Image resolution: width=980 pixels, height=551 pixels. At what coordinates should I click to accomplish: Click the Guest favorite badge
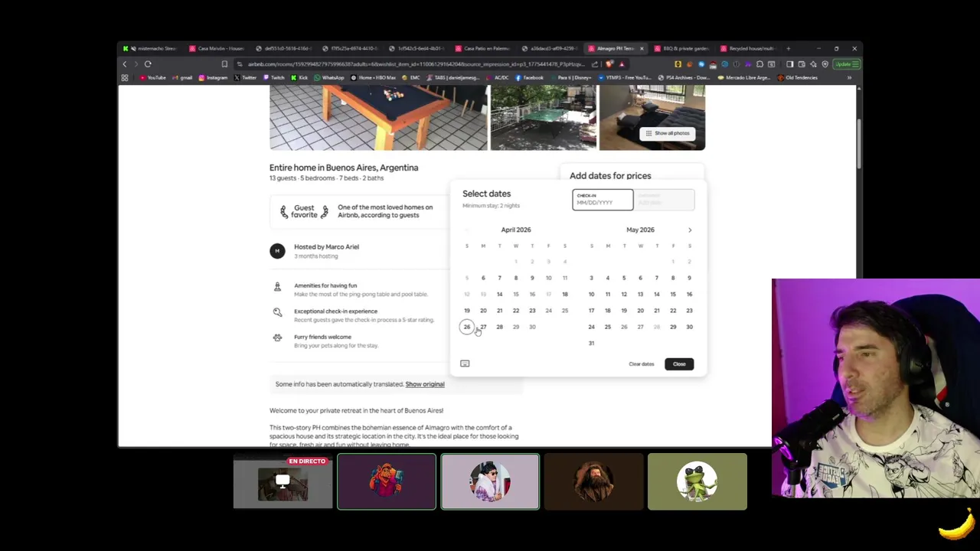304,211
